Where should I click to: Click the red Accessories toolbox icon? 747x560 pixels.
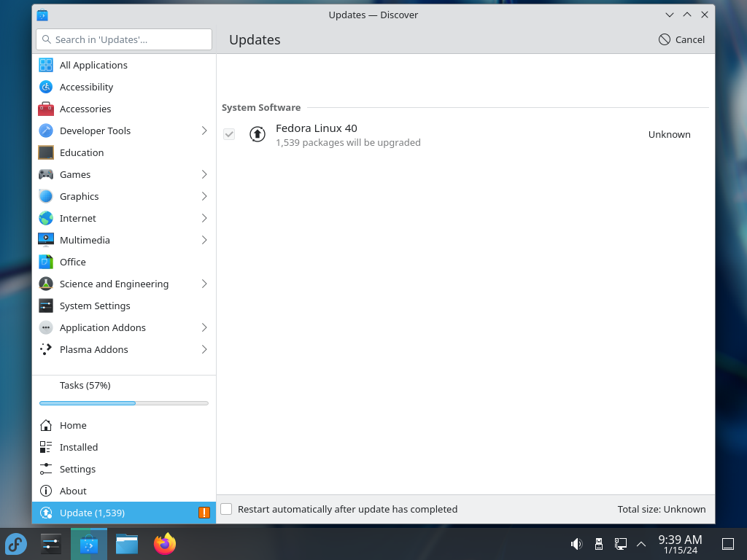46,109
